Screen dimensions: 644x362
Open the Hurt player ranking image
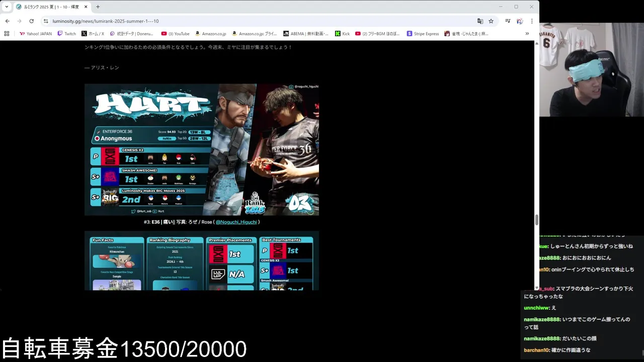(201, 149)
